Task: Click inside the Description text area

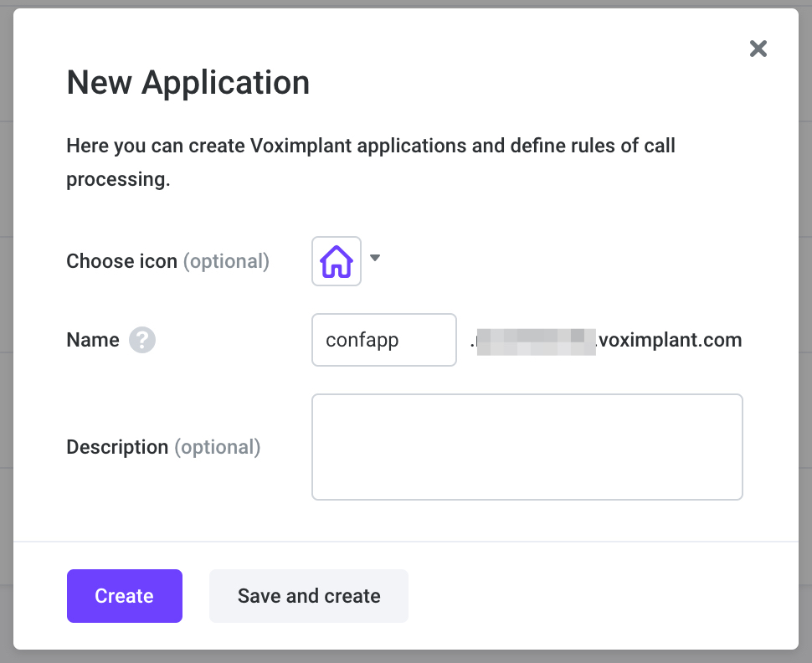Action: [x=527, y=447]
